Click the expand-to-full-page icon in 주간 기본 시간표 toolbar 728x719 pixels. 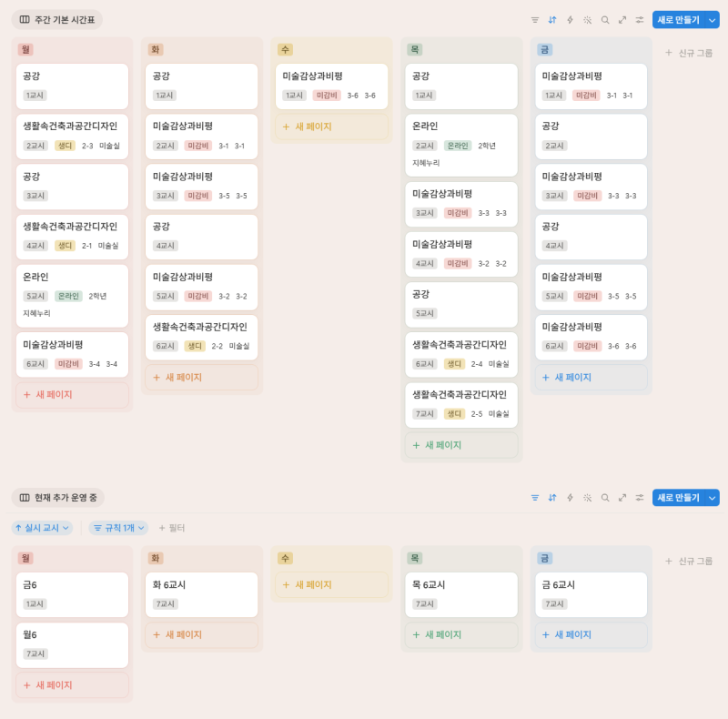pyautogui.click(x=622, y=20)
